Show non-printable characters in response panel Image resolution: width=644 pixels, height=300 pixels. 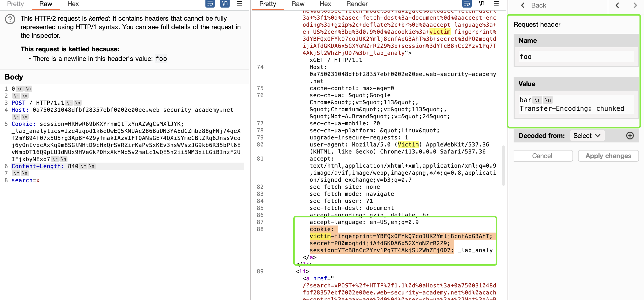click(481, 4)
